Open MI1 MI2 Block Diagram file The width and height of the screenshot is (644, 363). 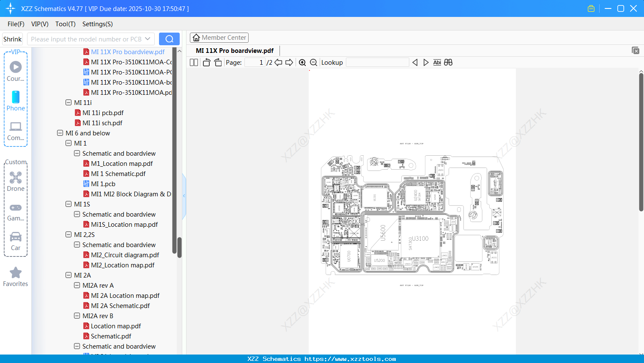131,194
